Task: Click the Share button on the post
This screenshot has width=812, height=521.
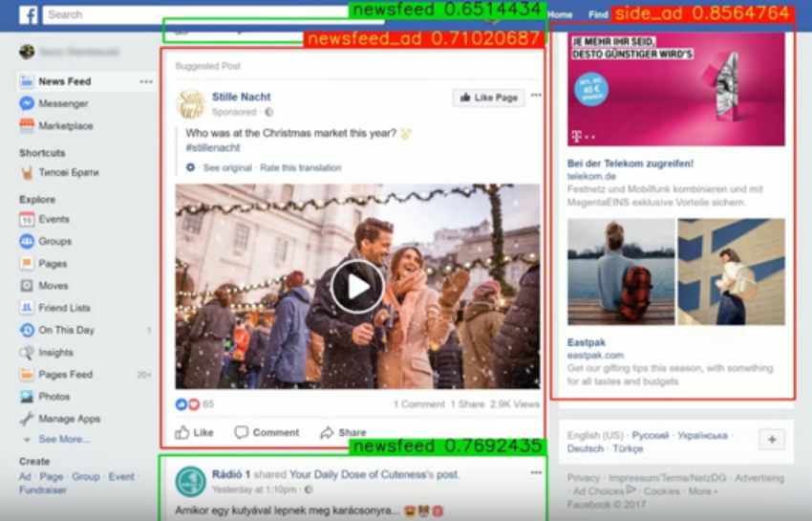Action: pos(343,432)
